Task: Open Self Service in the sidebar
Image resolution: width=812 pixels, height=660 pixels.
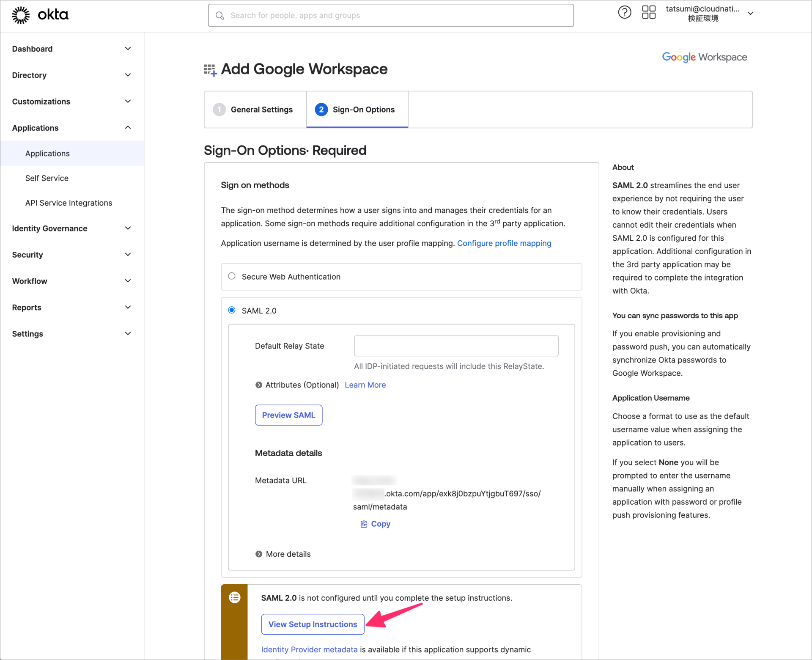Action: point(47,178)
